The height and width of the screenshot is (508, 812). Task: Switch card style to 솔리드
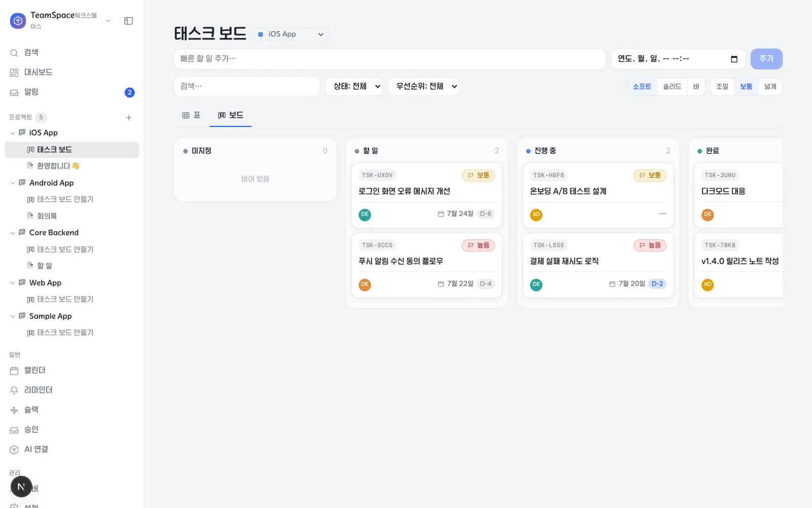pyautogui.click(x=672, y=87)
